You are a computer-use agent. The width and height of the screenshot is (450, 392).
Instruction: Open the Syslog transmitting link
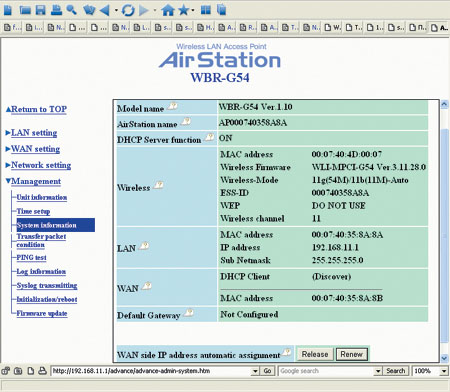point(47,285)
